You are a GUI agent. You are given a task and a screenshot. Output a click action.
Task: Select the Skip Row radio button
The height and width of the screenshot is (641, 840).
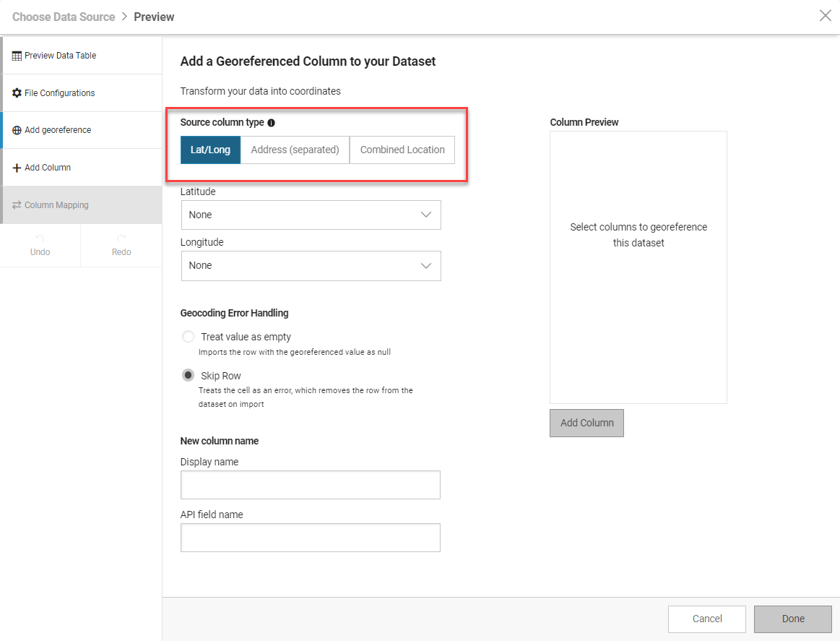[189, 375]
